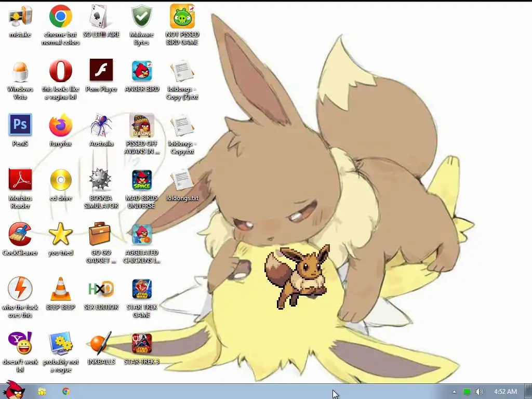Open the 'Australia' spider solitaire icon
532x399 pixels.
[x=101, y=125]
